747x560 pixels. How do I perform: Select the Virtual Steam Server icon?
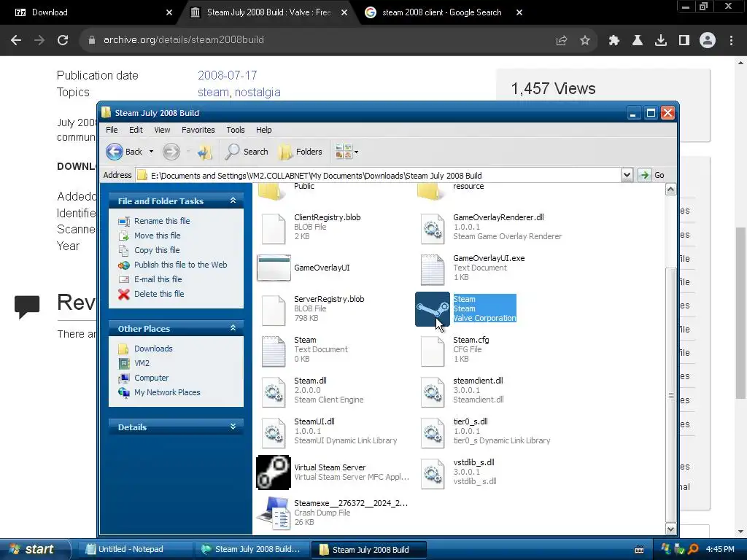[274, 472]
